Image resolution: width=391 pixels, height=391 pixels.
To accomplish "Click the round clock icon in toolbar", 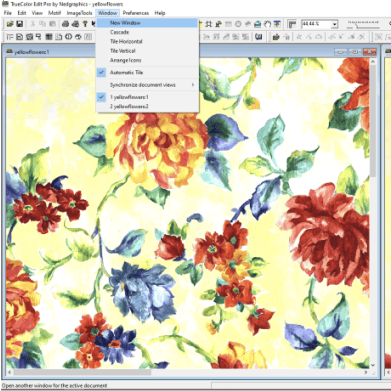I will (x=238, y=24).
